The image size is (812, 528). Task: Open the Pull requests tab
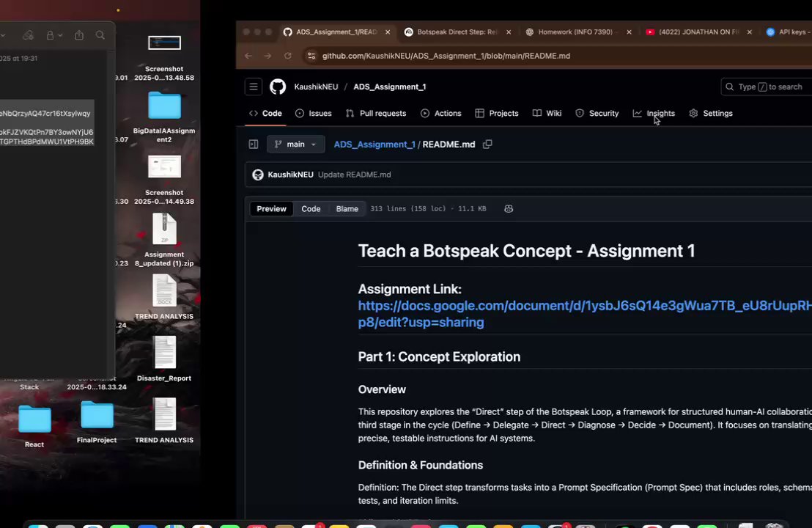point(376,113)
